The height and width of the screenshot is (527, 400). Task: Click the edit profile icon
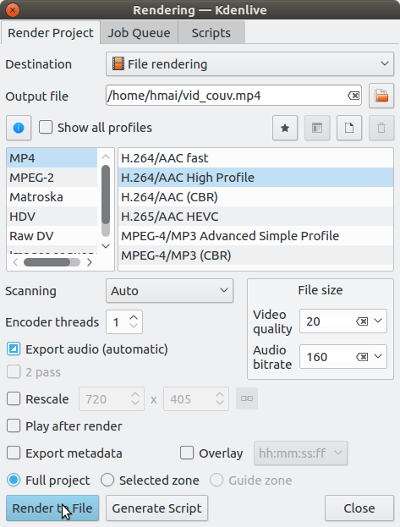click(317, 128)
